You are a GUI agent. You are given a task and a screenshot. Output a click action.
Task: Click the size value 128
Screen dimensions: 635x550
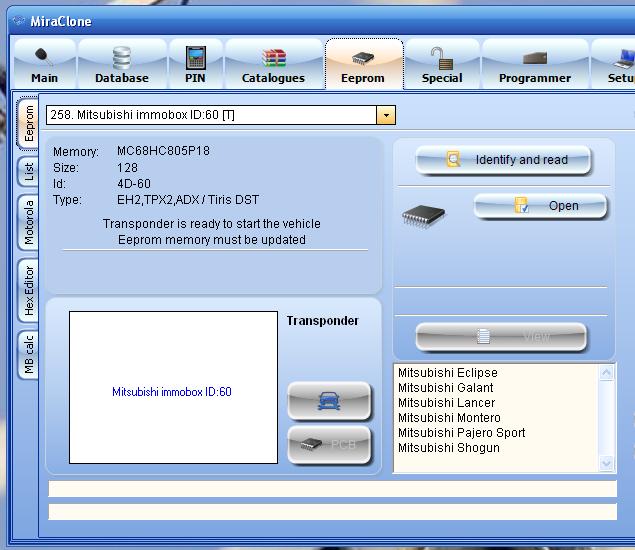(127, 168)
